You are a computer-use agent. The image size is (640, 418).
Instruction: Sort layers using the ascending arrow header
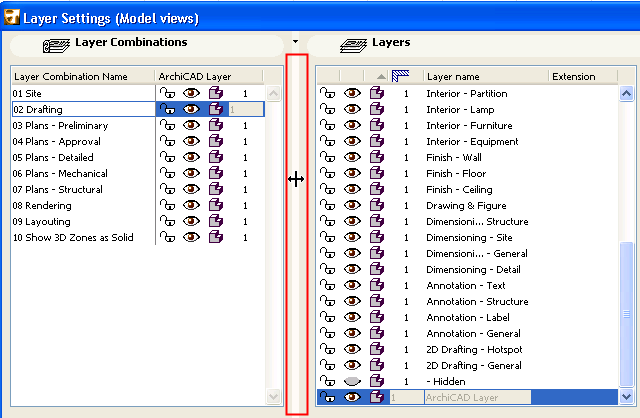pyautogui.click(x=381, y=76)
